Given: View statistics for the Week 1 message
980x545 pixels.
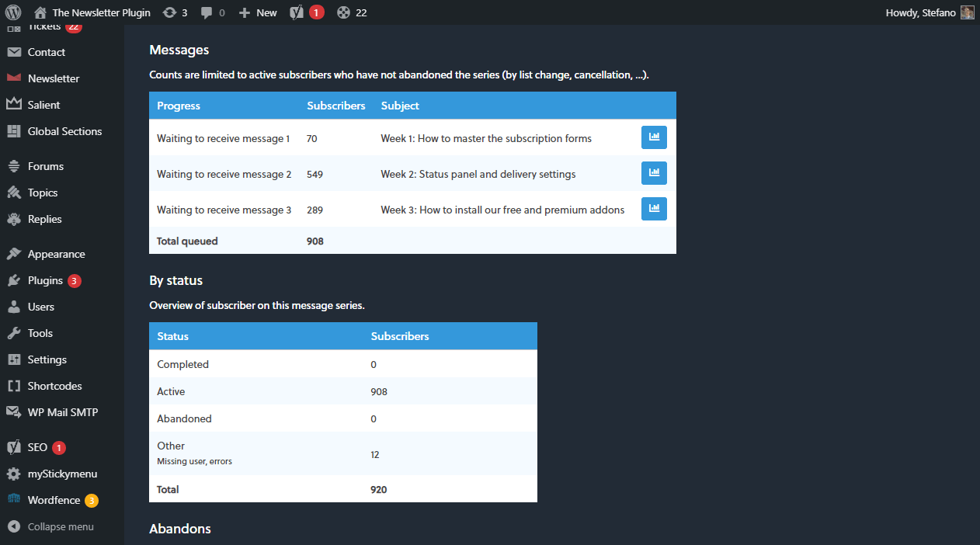Looking at the screenshot, I should pos(654,137).
